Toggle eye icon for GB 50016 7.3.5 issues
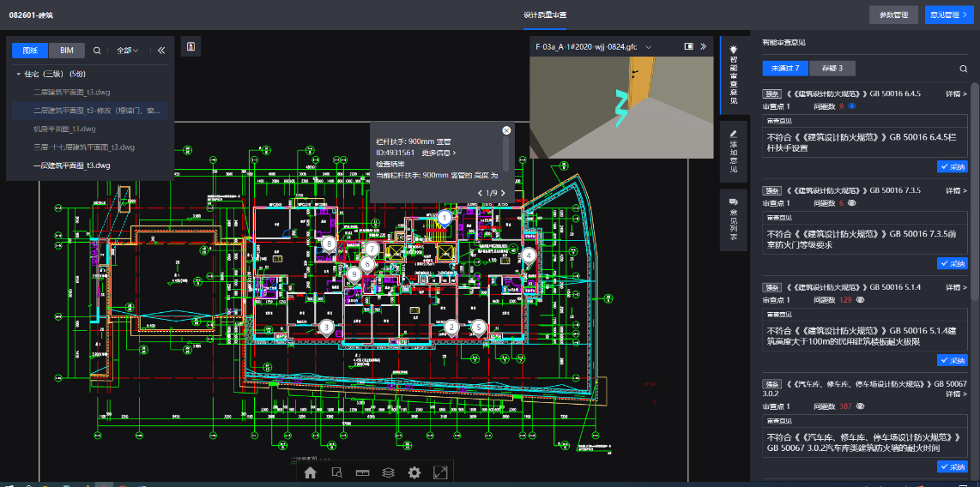Viewport: 980px width, 487px height. click(852, 203)
